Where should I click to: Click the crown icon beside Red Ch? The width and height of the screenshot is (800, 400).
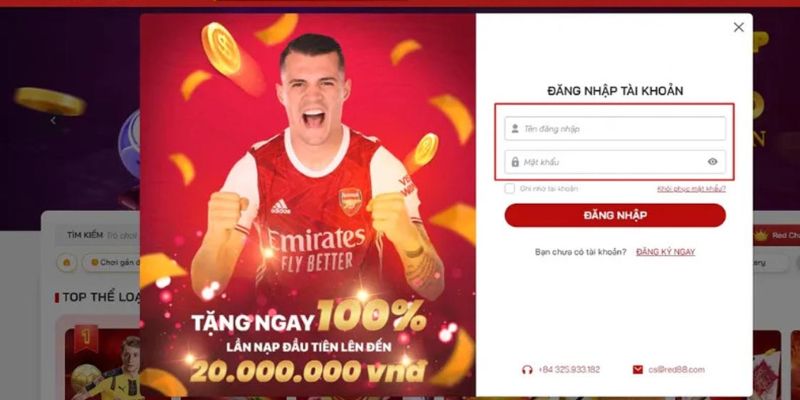click(761, 236)
